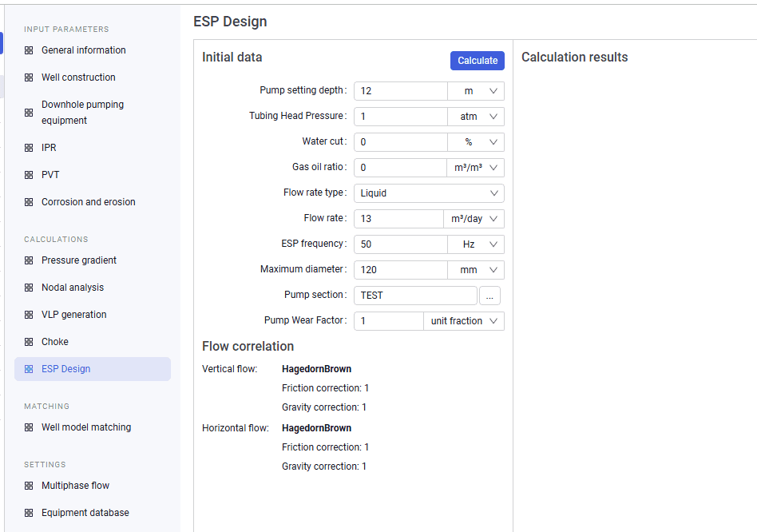Click the Well construction sidebar icon
The height and width of the screenshot is (532, 757).
(x=29, y=77)
